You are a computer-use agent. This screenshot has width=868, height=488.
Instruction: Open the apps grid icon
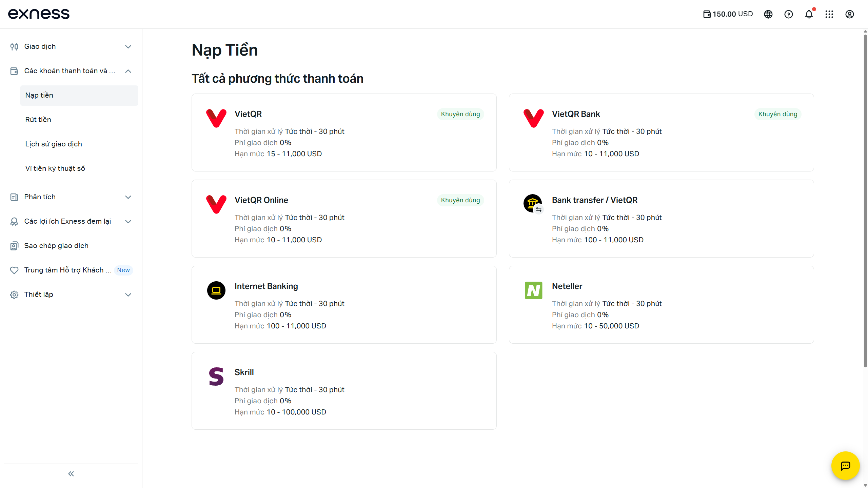(829, 14)
